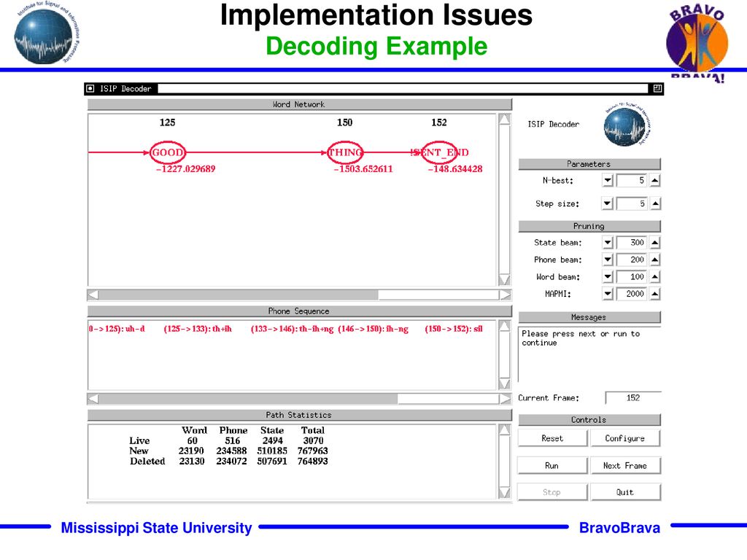The image size is (747, 560).
Task: Click the ISIP globe logo in decoder panel
Action: coord(626,127)
